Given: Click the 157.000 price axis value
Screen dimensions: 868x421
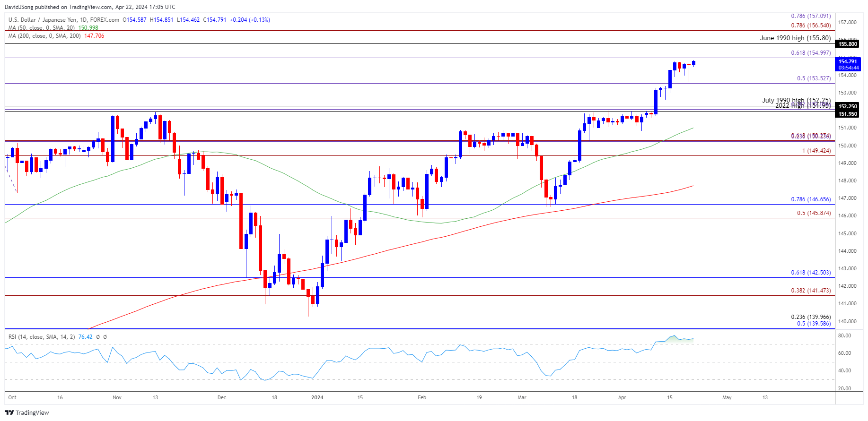Looking at the screenshot, I should pos(847,22).
